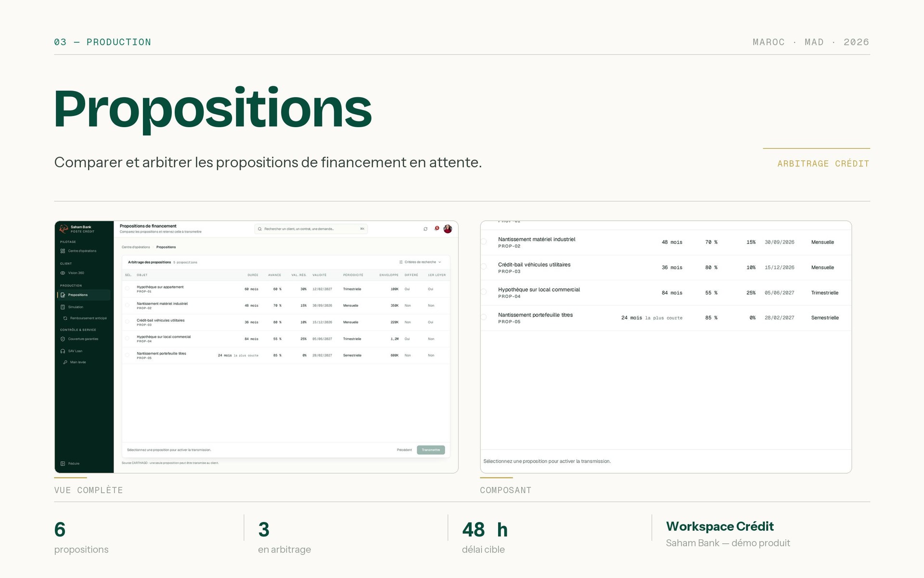Viewport: 924px width, 578px height.
Task: Click the 1,2M envelope value in full view
Action: (395, 339)
